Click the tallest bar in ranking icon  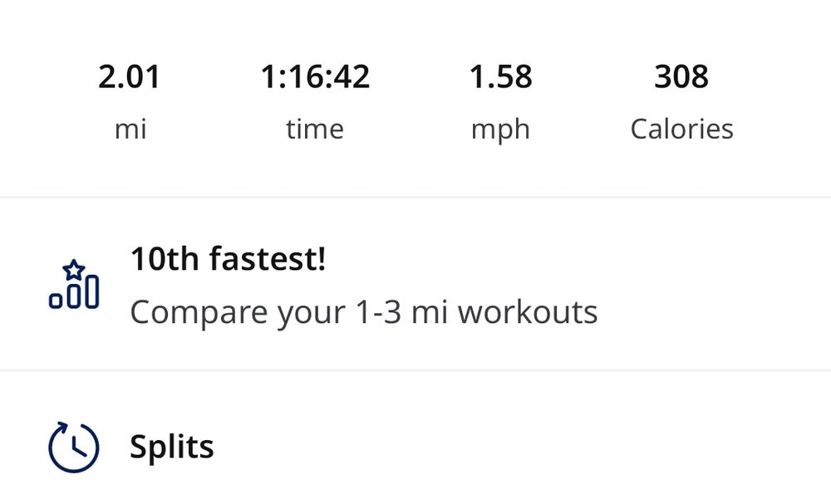92,291
